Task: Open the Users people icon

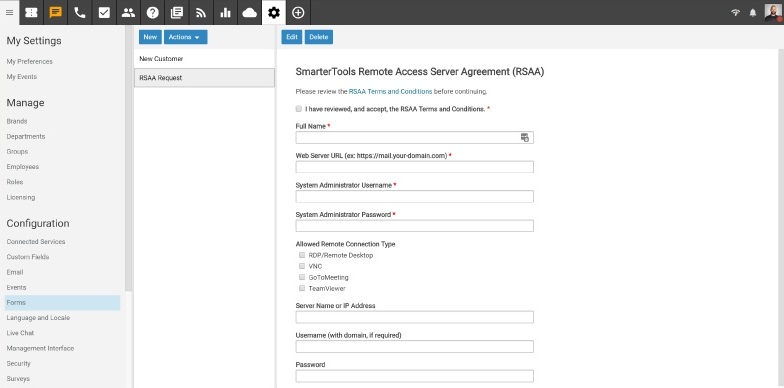Action: click(x=128, y=12)
